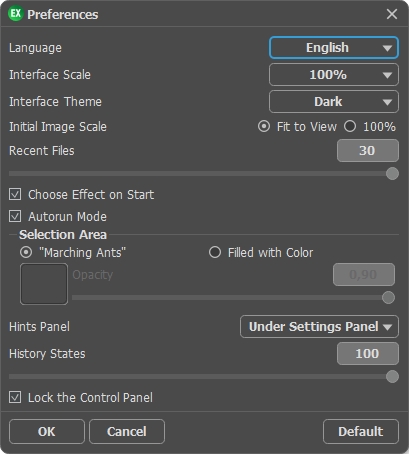This screenshot has height=454, width=409.
Task: Select the "Marching Ants" selection option
Action: point(26,252)
